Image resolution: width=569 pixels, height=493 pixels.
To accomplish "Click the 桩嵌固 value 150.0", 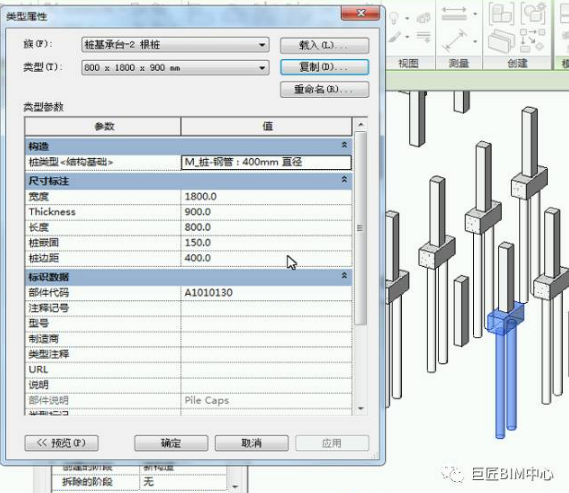I will click(266, 243).
